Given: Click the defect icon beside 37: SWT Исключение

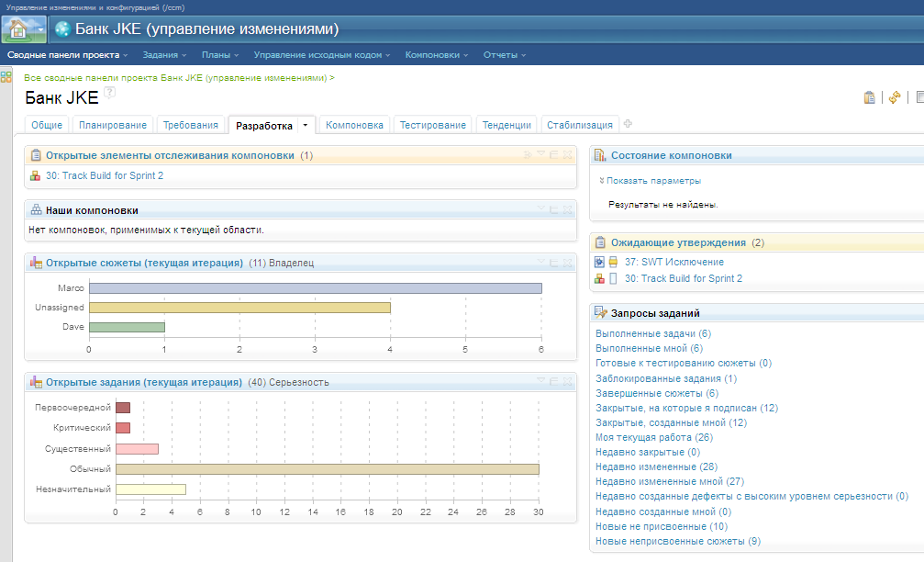Looking at the screenshot, I should point(599,262).
